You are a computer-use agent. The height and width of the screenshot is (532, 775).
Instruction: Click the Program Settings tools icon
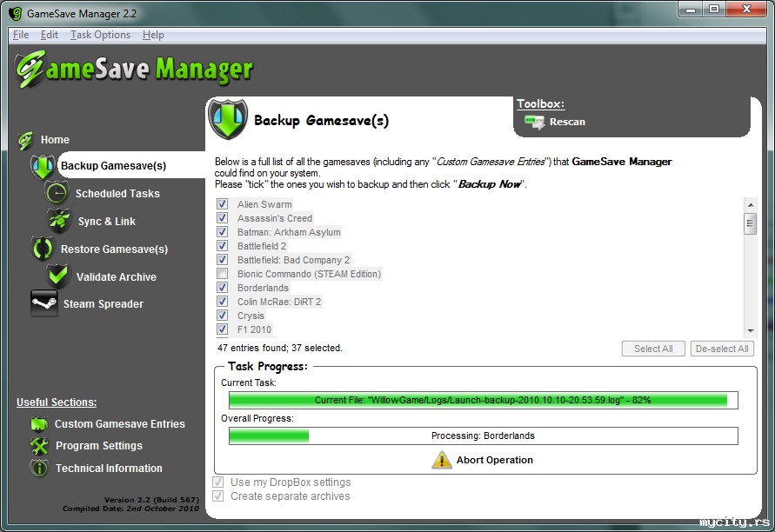click(x=39, y=446)
